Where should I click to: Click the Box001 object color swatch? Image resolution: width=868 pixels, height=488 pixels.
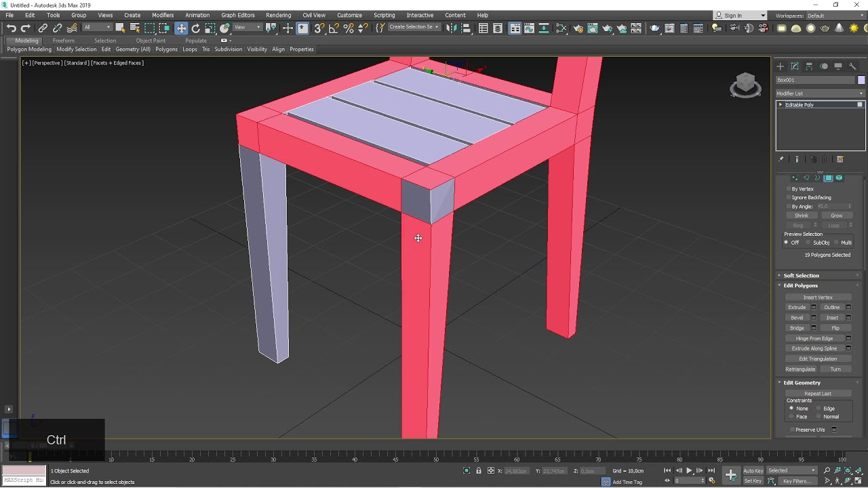click(861, 80)
